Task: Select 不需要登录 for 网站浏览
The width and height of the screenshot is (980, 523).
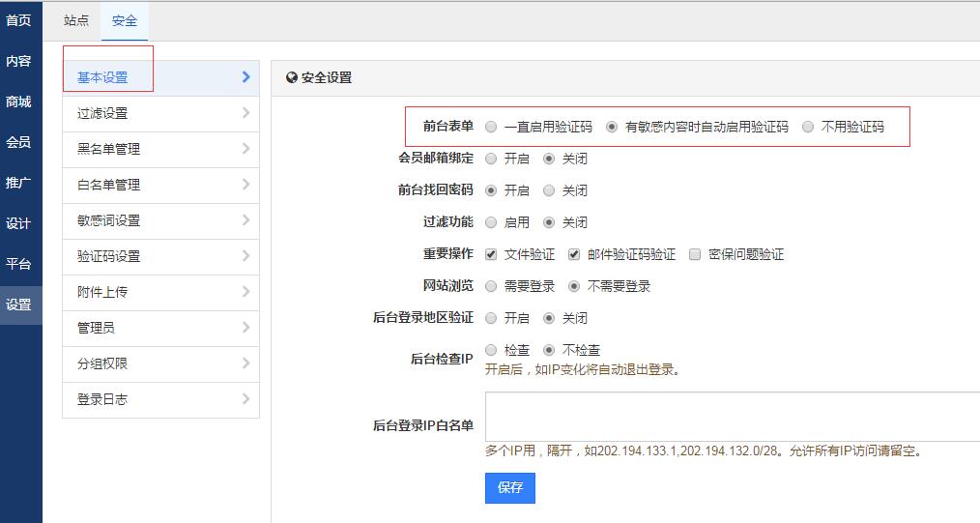Action: (574, 286)
